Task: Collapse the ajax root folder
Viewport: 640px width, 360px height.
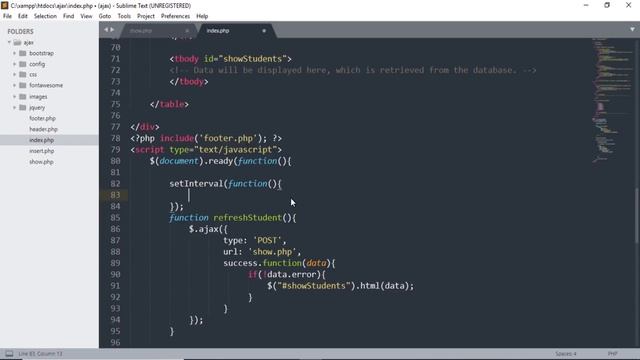Action: click(9, 42)
